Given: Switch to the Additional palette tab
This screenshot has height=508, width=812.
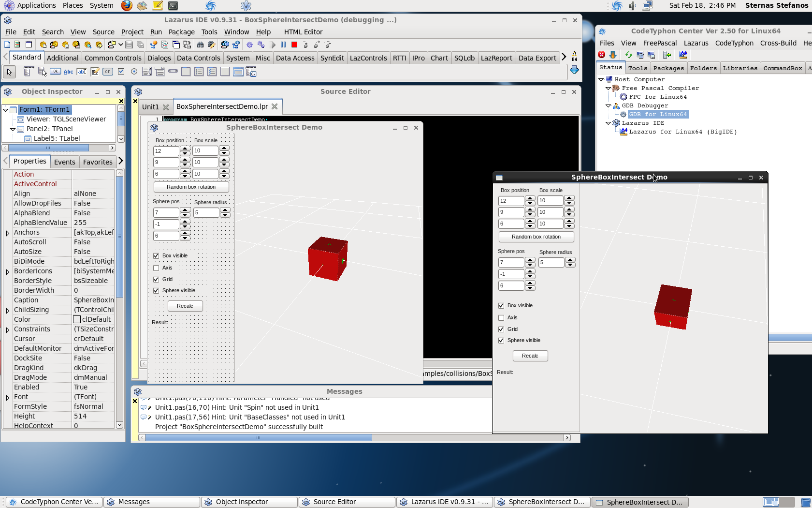Looking at the screenshot, I should click(62, 58).
